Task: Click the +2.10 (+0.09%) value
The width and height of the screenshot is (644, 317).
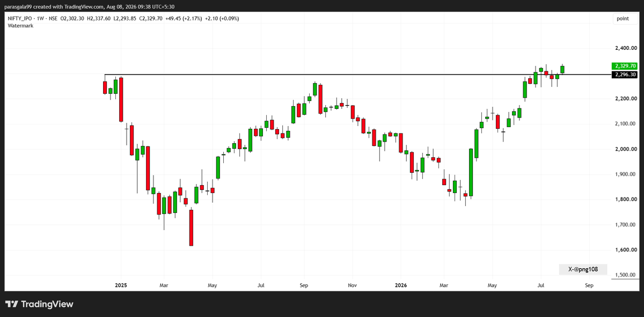Action: pos(221,19)
